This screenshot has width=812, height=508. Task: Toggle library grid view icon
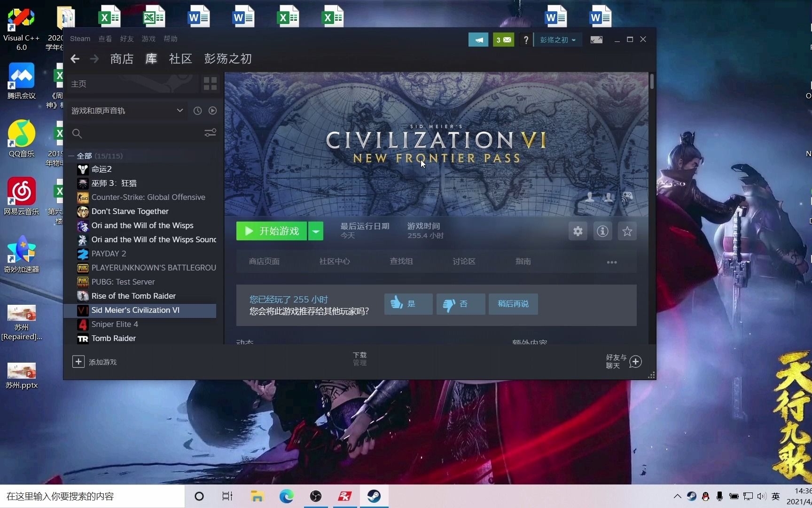click(210, 84)
